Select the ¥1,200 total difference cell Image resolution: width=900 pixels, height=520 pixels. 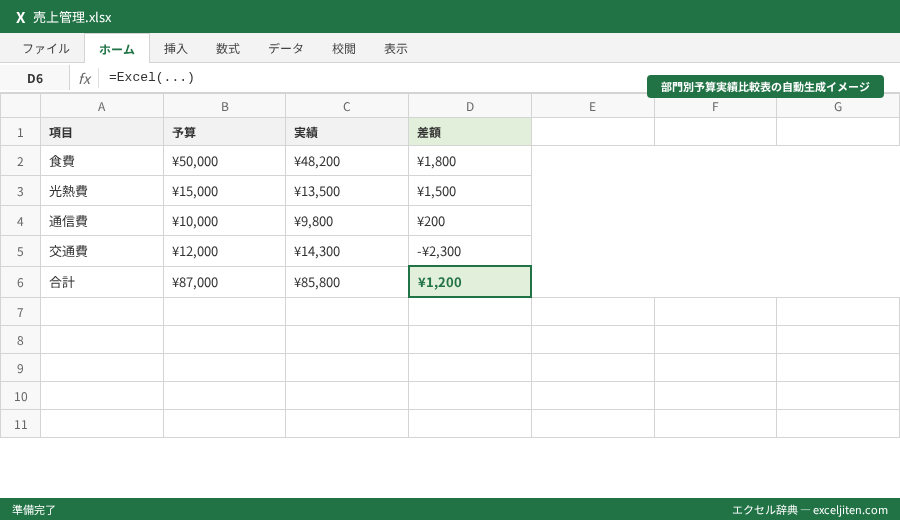[470, 282]
